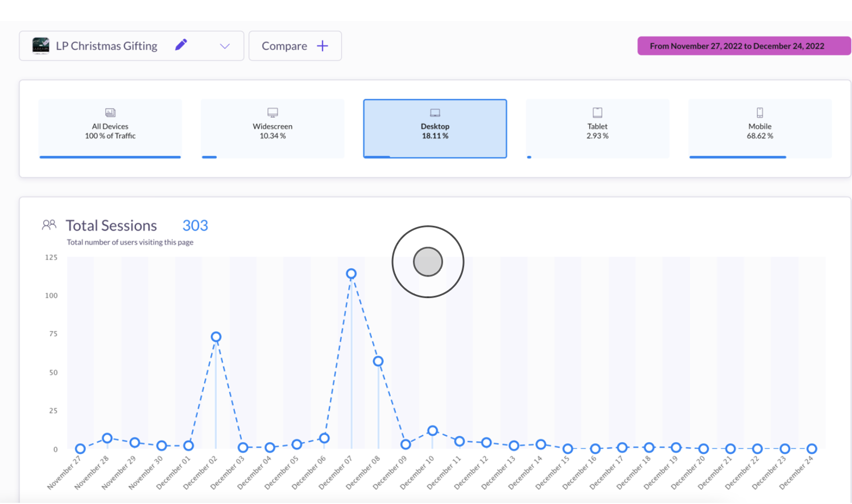This screenshot has height=504, width=852.
Task: Click the December 02 data point
Action: [216, 337]
